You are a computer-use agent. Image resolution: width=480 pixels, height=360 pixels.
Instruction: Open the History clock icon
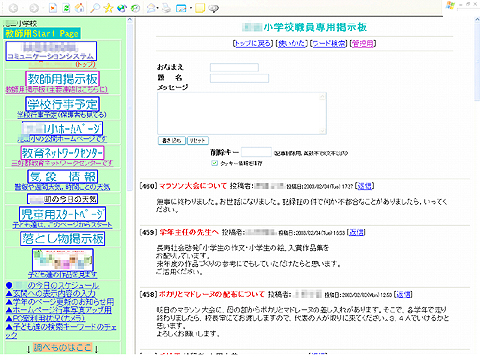tap(135, 8)
